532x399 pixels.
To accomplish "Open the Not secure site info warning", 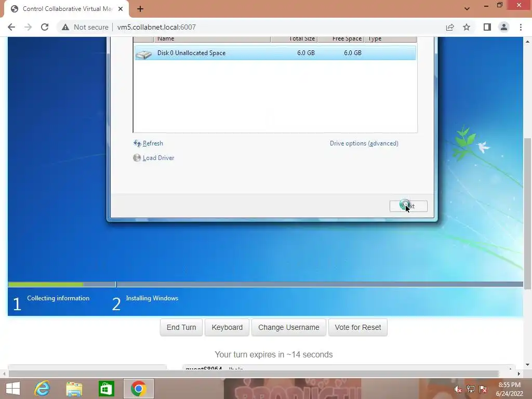I will 85,27.
